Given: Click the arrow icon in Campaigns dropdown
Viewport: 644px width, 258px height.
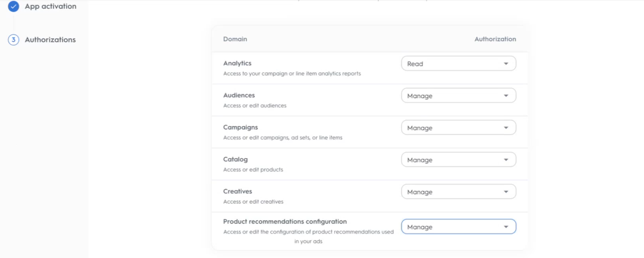Looking at the screenshot, I should [506, 128].
